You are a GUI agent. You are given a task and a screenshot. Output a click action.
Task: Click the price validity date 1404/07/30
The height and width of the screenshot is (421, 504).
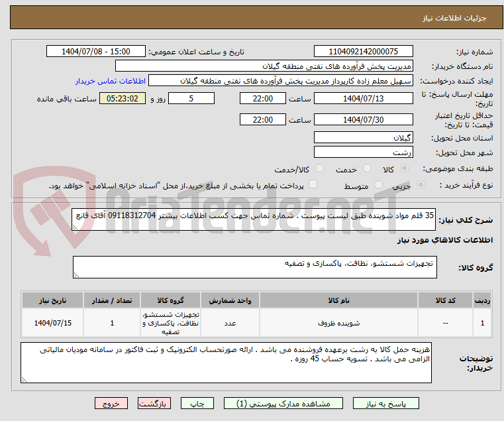click(x=363, y=120)
